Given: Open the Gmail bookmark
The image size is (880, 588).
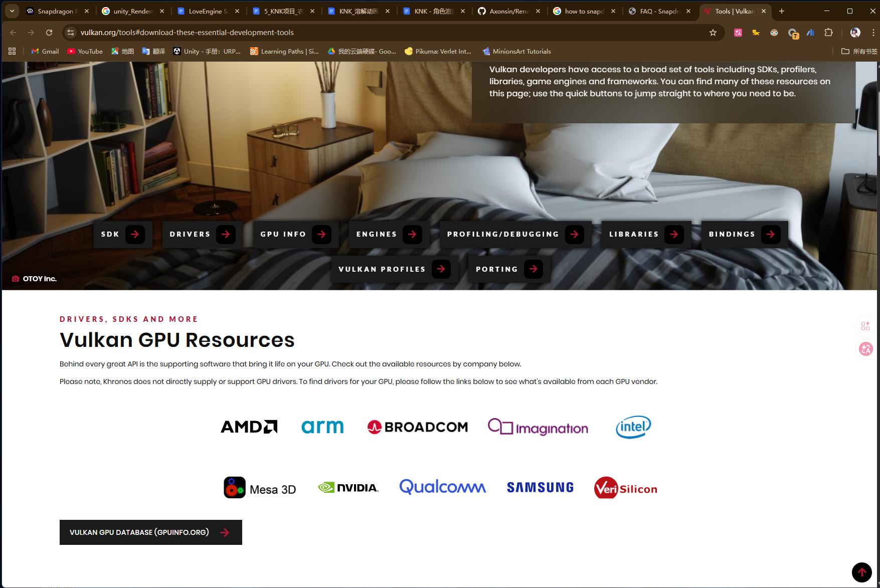Looking at the screenshot, I should tap(45, 51).
